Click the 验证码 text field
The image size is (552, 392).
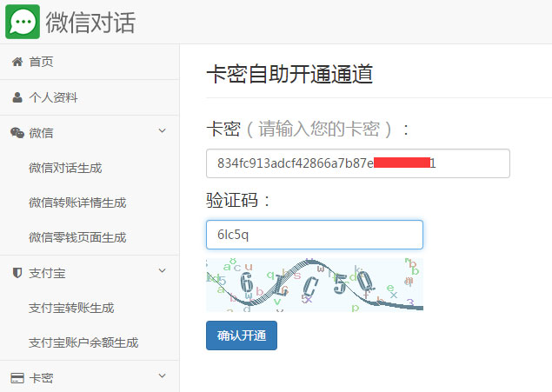coord(314,235)
